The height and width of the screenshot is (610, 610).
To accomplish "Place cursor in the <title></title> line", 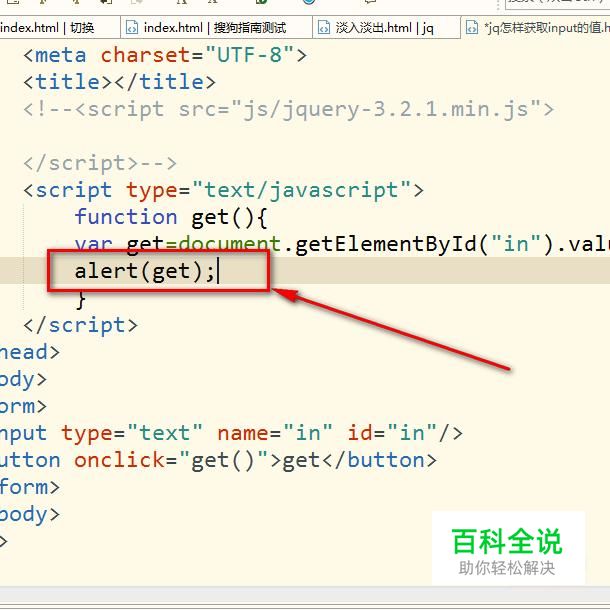I will [x=119, y=82].
